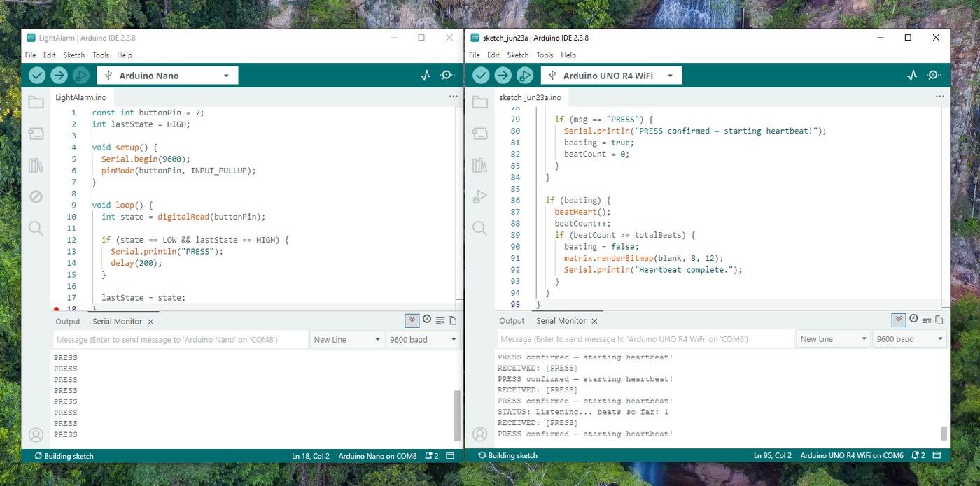Close Serial Monitor tab in sketch_jun23a window
Viewport: 980px width, 486px height.
pos(594,321)
